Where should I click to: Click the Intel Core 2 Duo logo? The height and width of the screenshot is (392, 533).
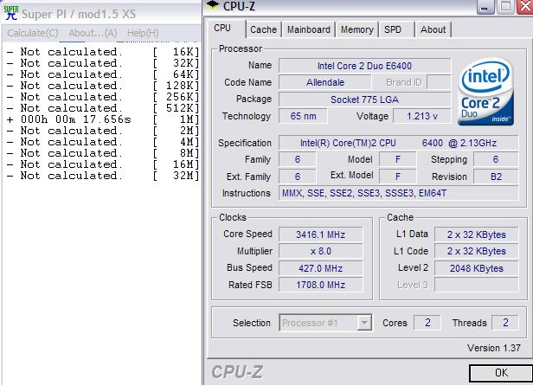click(x=485, y=92)
